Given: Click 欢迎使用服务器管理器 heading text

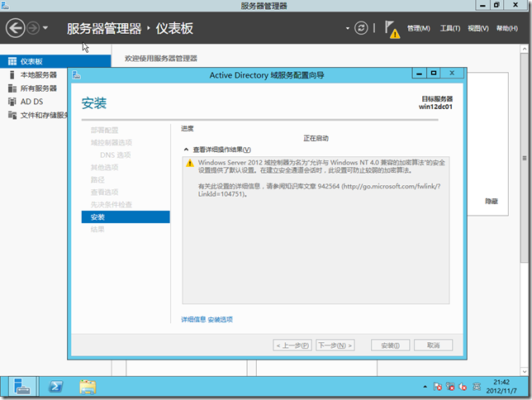Looking at the screenshot, I should (161, 59).
